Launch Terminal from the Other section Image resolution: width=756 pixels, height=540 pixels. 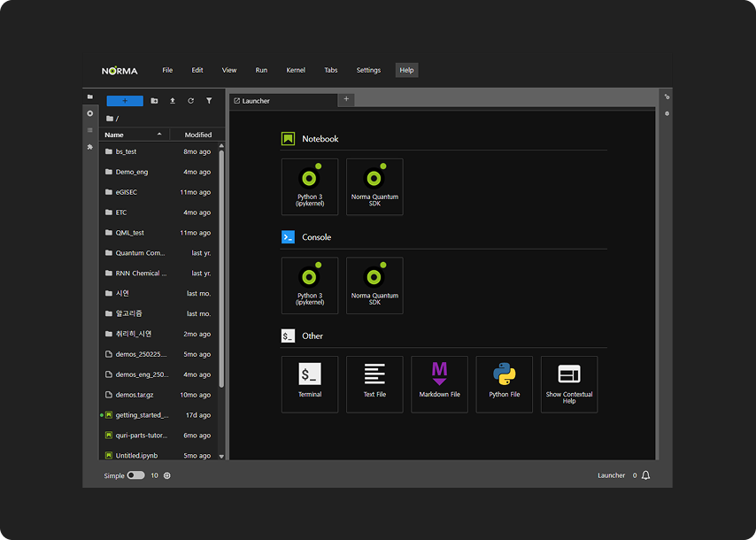(x=310, y=384)
